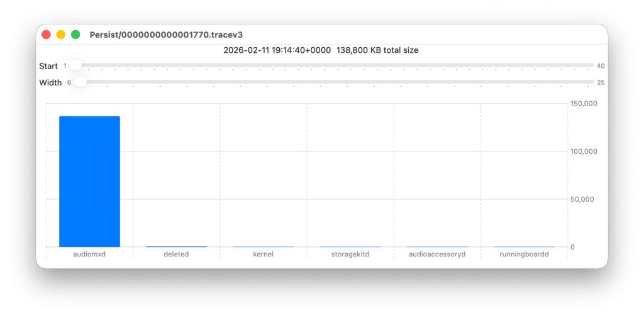Click the Width slider thumb

tap(80, 82)
